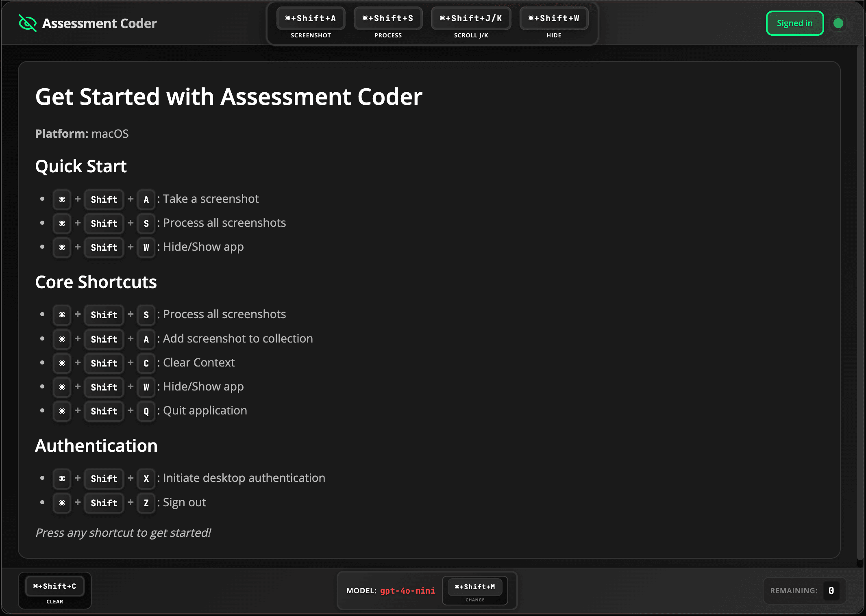This screenshot has width=866, height=616.
Task: Click the gpt-4o-mini model name
Action: coord(407,591)
